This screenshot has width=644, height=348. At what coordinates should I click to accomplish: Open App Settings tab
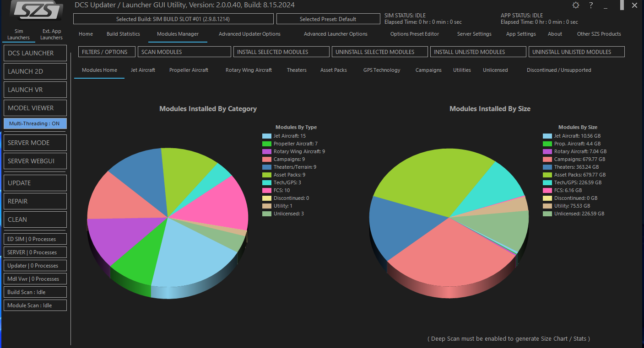(521, 34)
